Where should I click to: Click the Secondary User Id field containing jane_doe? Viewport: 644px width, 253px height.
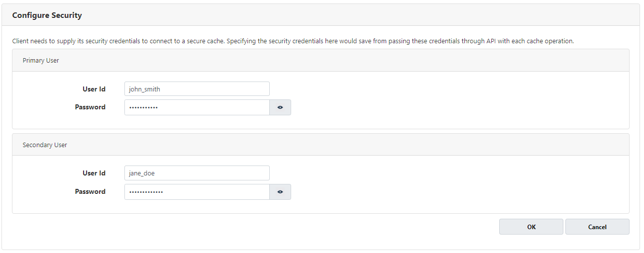197,173
